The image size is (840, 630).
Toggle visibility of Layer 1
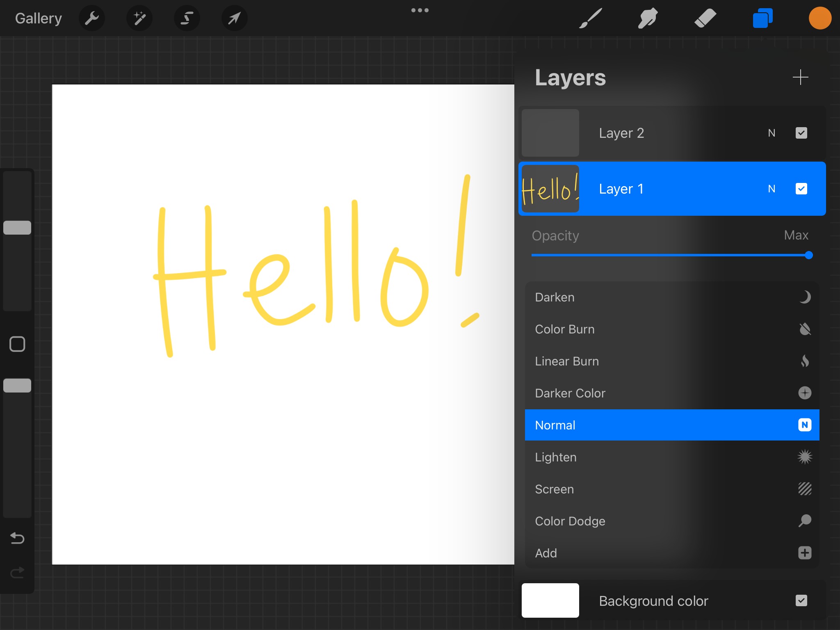click(801, 189)
